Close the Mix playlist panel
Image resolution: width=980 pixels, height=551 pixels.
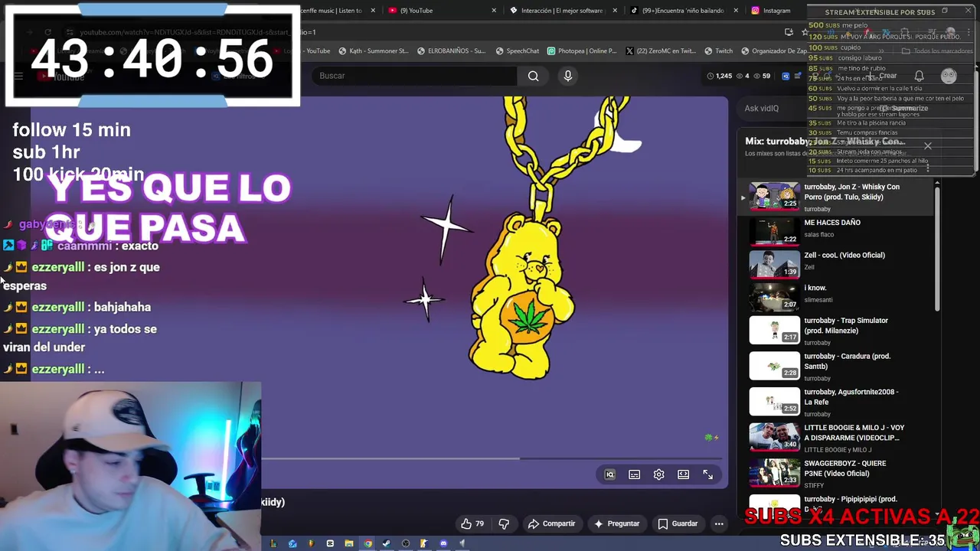[x=927, y=145]
